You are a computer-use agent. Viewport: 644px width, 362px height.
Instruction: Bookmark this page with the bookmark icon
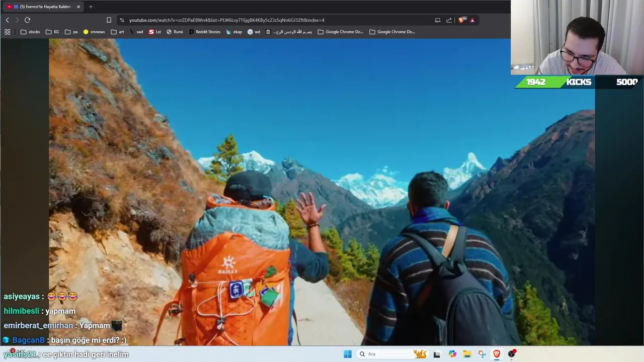pyautogui.click(x=109, y=20)
